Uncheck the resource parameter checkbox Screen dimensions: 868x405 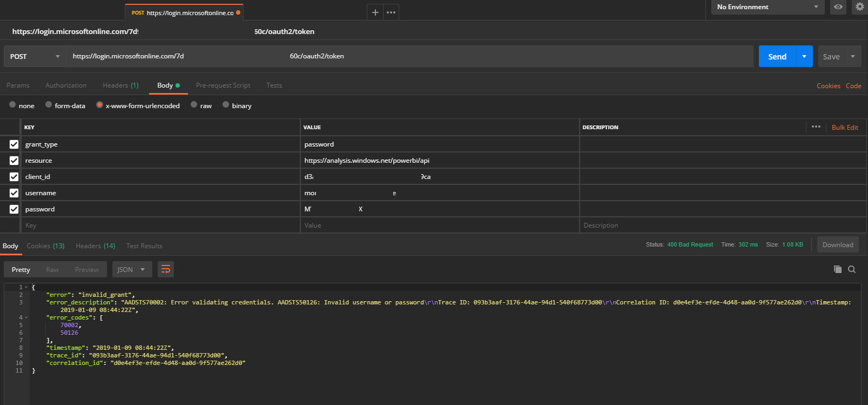14,161
